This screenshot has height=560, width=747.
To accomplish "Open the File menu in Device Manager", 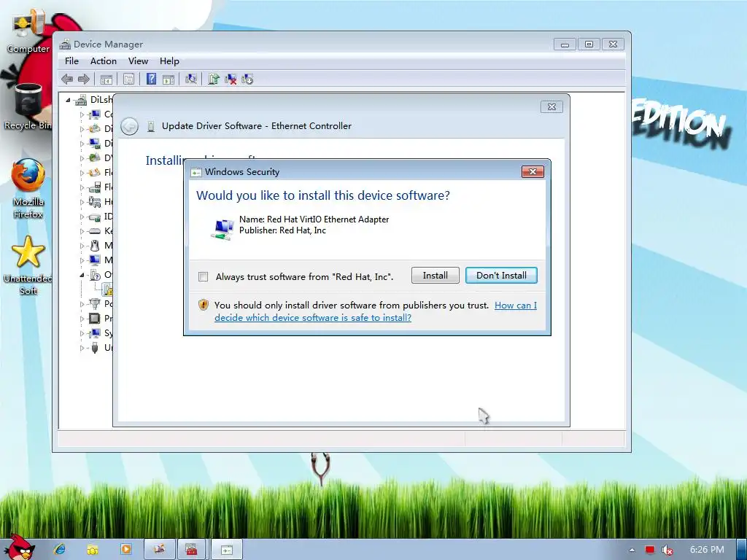I will (x=72, y=61).
